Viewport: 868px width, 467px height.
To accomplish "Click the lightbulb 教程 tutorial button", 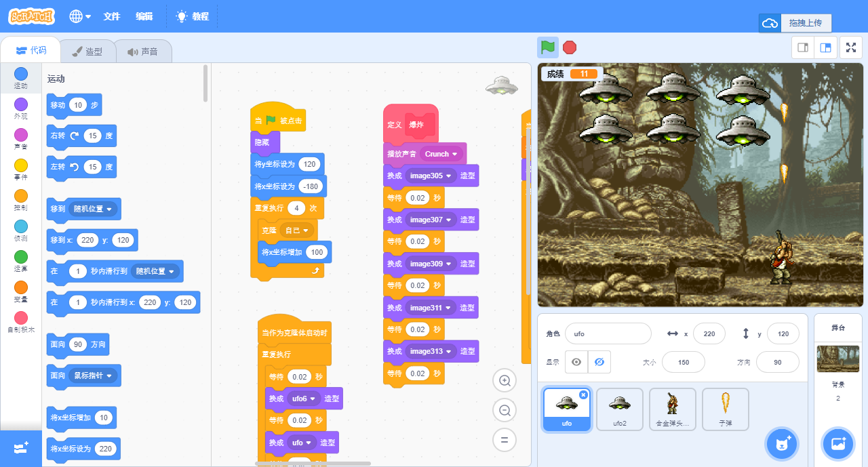I will coord(193,16).
